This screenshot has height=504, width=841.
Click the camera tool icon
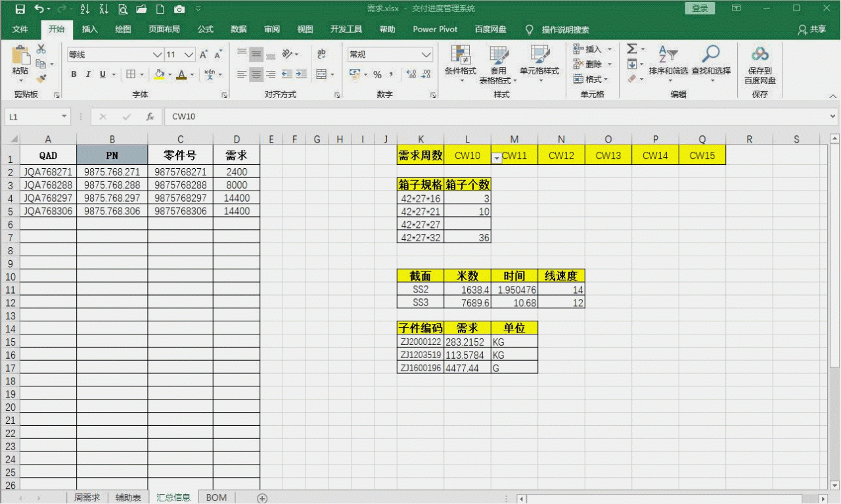tap(179, 9)
